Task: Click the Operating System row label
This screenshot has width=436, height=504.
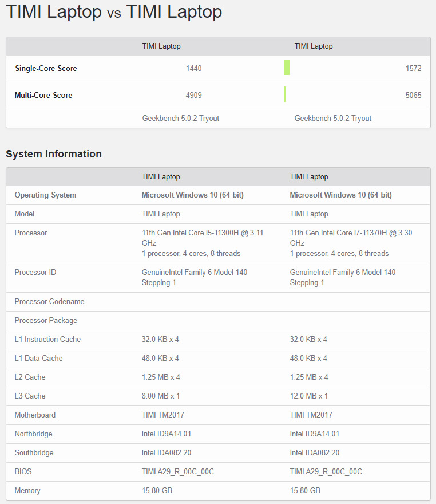Action: 45,195
